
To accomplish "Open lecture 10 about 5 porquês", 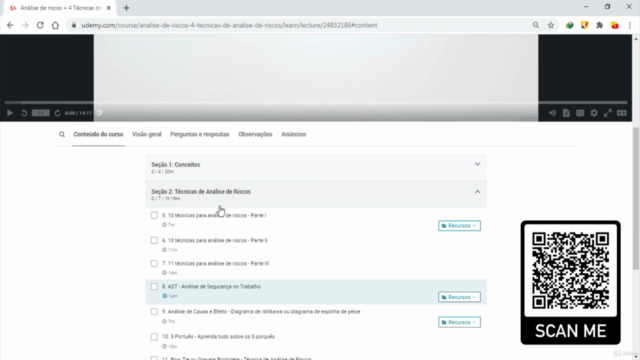I will point(218,337).
